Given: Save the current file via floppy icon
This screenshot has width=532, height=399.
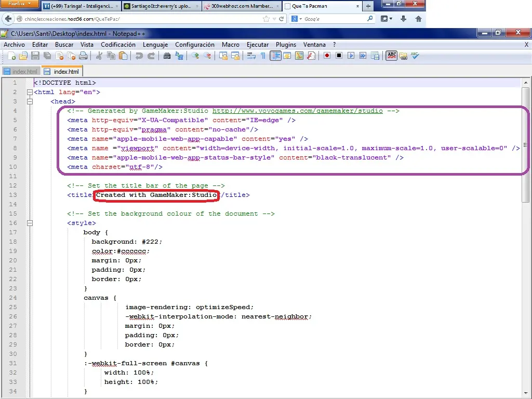Looking at the screenshot, I should 35,56.
